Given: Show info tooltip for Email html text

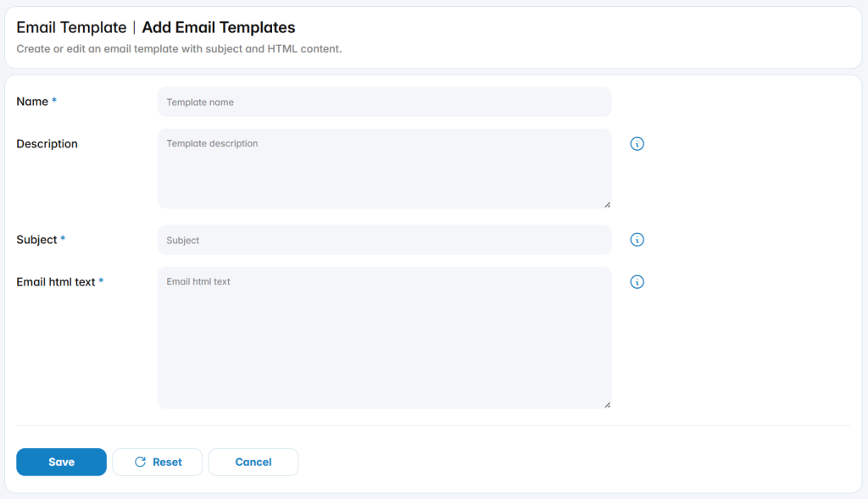Looking at the screenshot, I should pyautogui.click(x=637, y=282).
